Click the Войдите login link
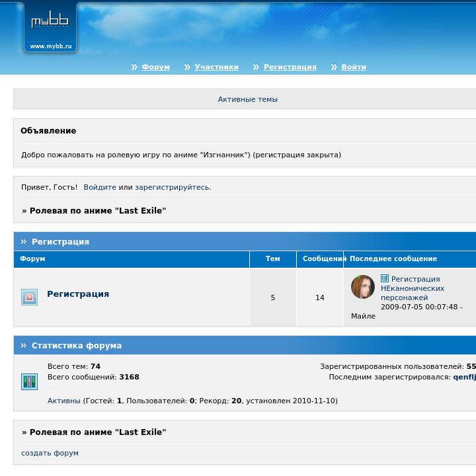Viewport: 476px width, 476px height. point(100,187)
